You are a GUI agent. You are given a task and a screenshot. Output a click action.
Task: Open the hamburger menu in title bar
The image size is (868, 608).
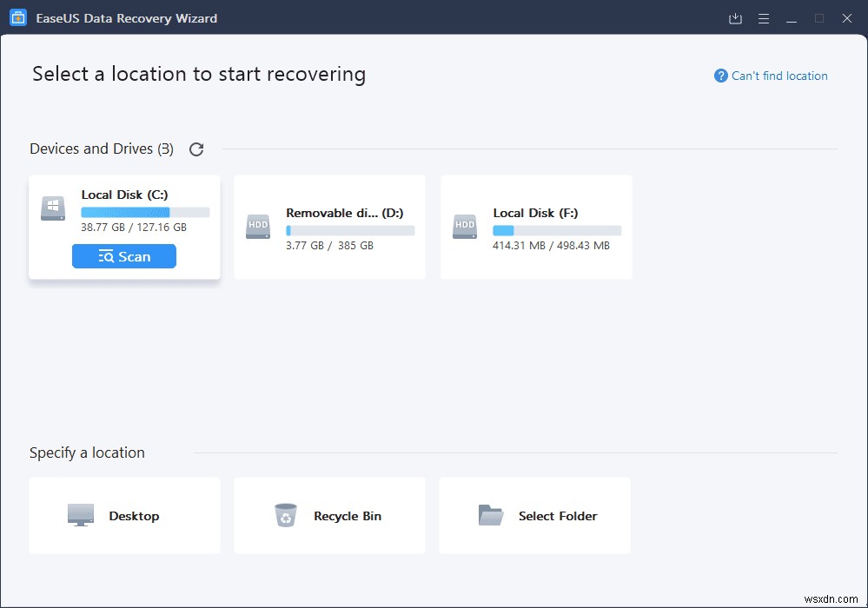coord(764,18)
